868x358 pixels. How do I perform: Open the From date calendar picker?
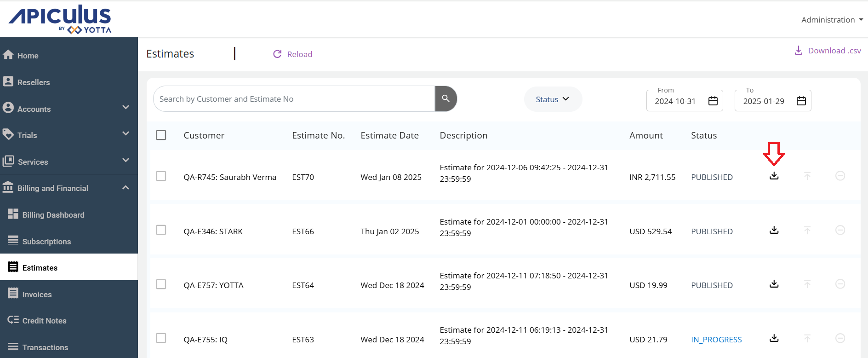pos(713,101)
